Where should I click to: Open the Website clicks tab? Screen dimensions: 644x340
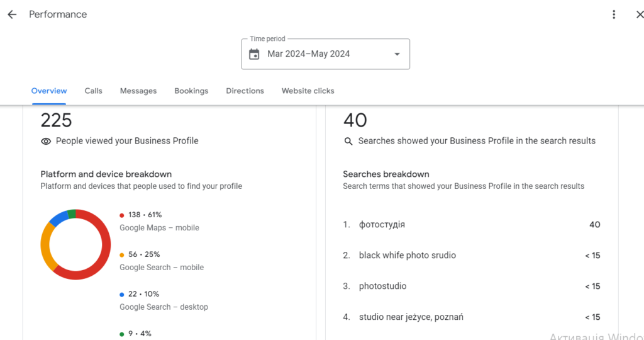pos(308,91)
